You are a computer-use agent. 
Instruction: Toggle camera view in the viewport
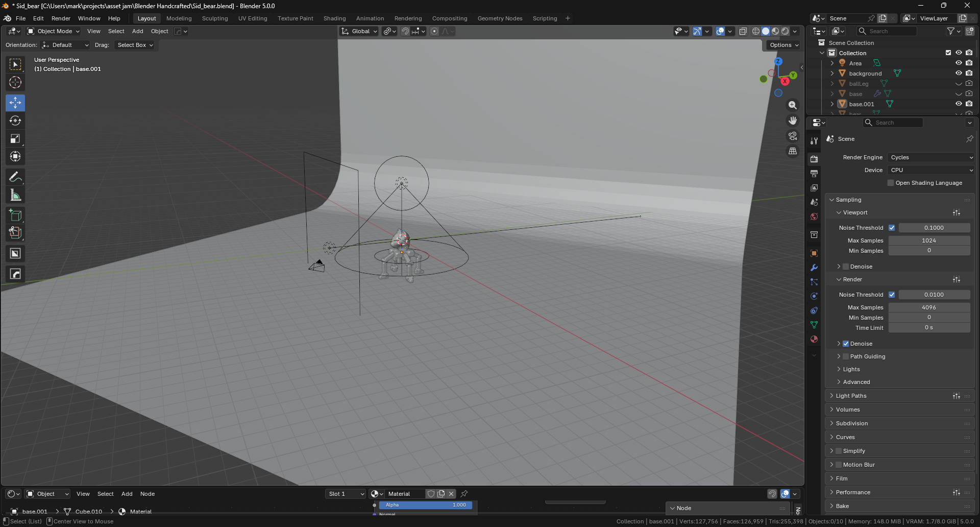coord(793,136)
